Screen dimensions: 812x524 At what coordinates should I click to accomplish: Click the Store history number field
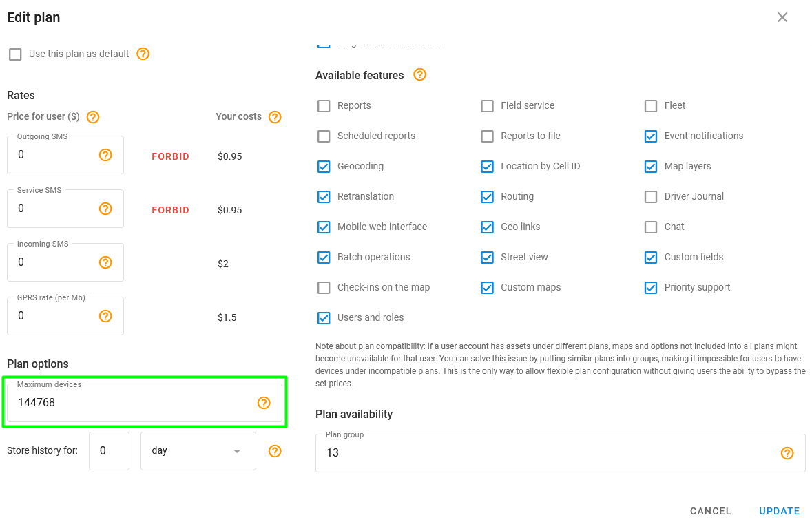coord(109,451)
